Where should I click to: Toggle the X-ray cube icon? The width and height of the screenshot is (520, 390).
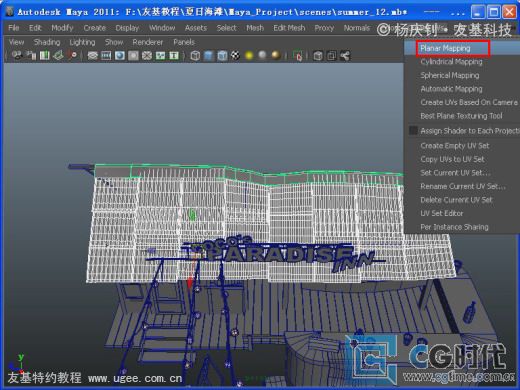pos(318,56)
